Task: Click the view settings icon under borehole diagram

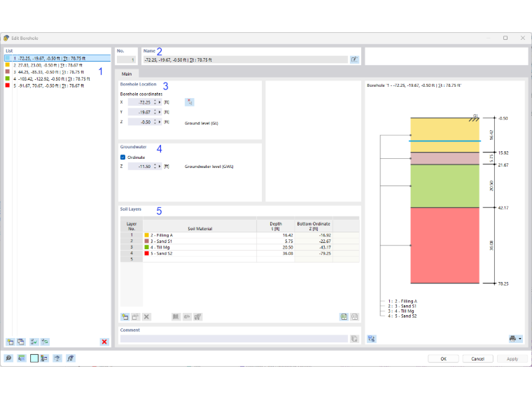Action: [372, 339]
